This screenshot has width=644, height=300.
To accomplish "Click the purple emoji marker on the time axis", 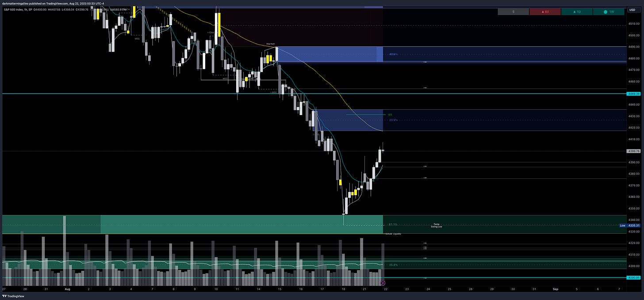I will coord(382,283).
